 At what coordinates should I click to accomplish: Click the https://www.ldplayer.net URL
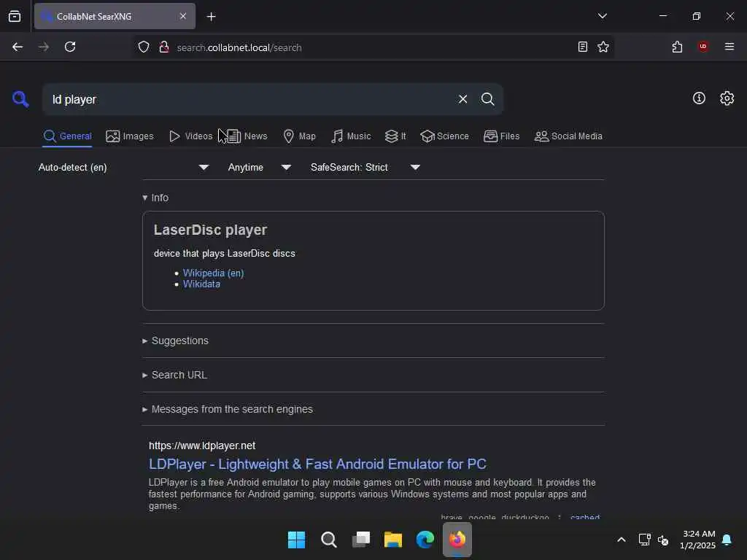[x=202, y=446]
